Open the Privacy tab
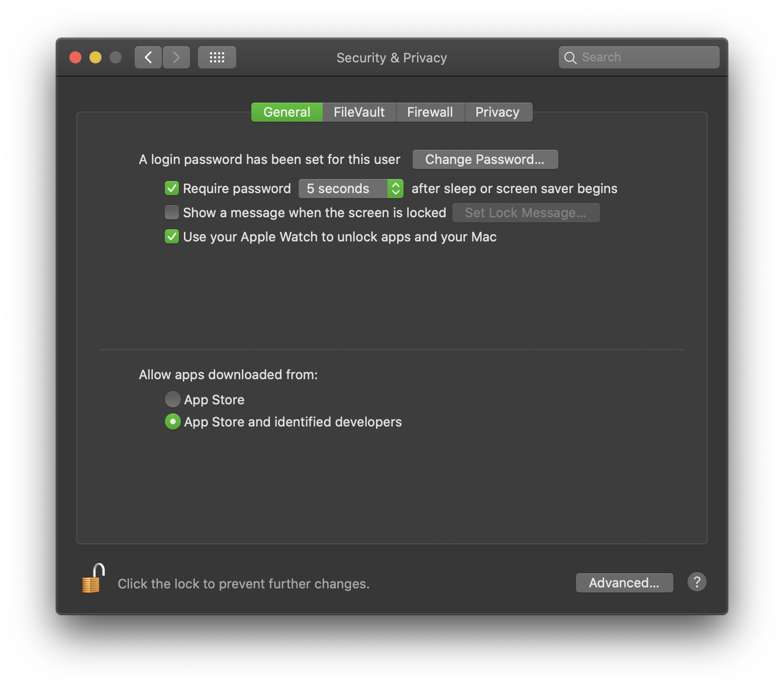 [x=498, y=112]
